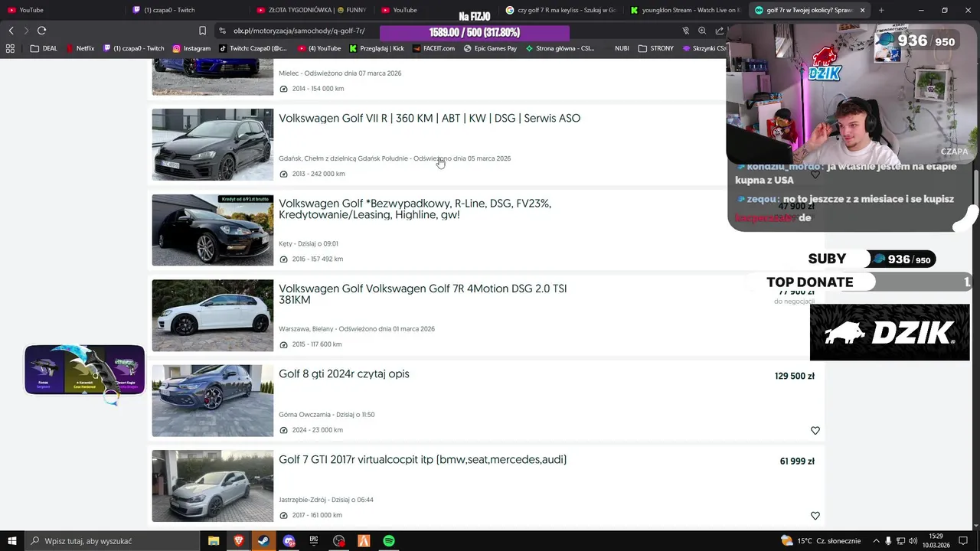Viewport: 980px width, 551px height.
Task: Click the 61 999 zł price
Action: [797, 461]
